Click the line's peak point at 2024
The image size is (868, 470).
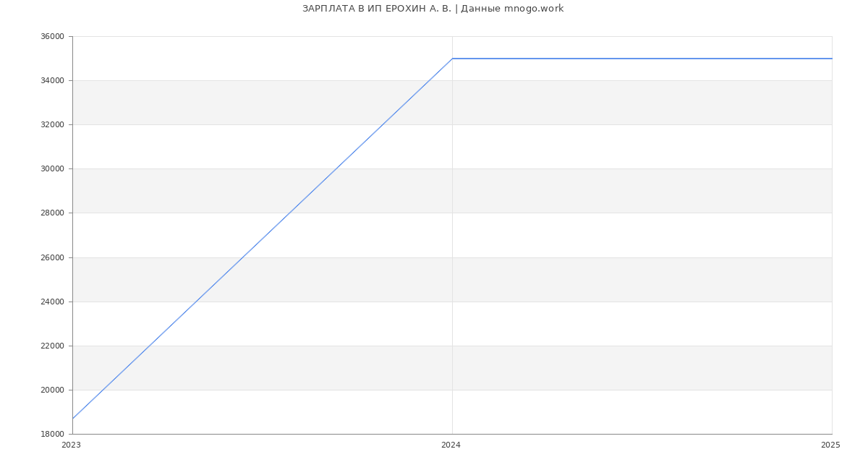click(x=452, y=59)
